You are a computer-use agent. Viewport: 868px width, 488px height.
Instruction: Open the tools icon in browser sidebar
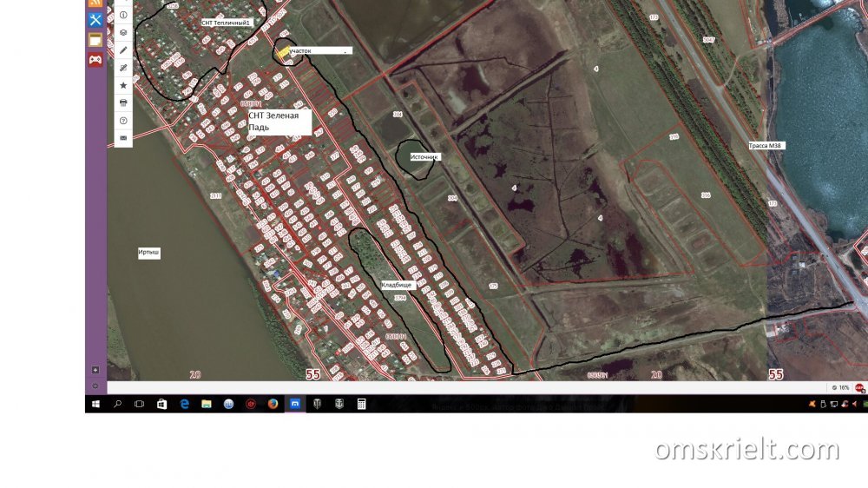95,20
